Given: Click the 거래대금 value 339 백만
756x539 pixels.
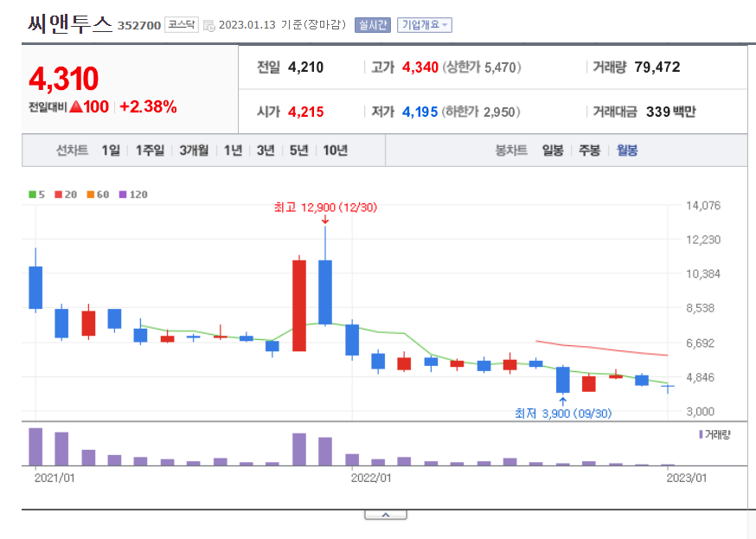Looking at the screenshot, I should [x=671, y=112].
